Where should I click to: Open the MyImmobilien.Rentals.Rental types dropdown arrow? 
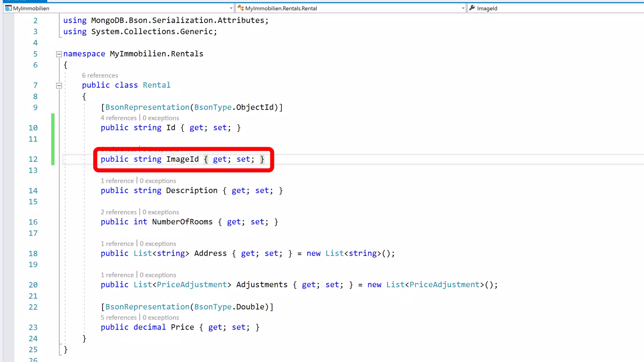[x=463, y=8]
